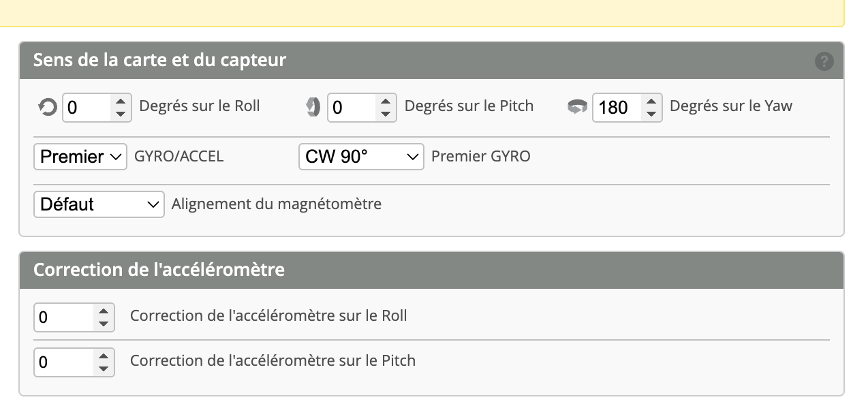Decrease accelerometer Pitch correction value
The width and height of the screenshot is (868, 406).
tap(104, 369)
